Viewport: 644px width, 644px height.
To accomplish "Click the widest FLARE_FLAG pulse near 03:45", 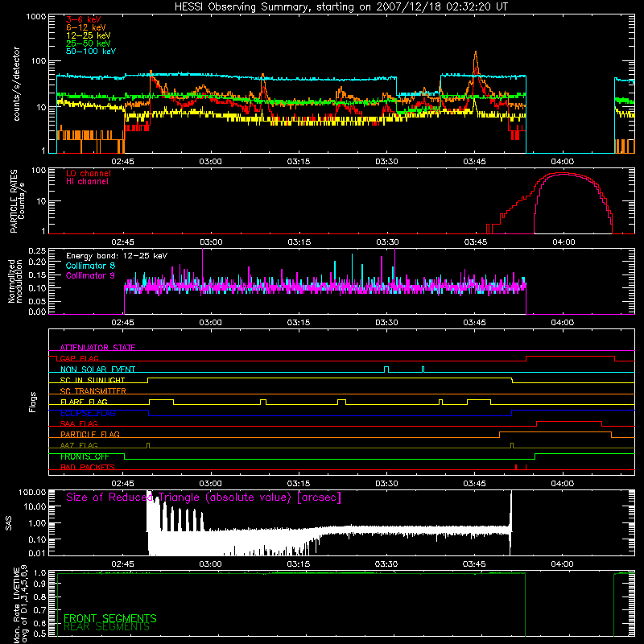I will [479, 399].
